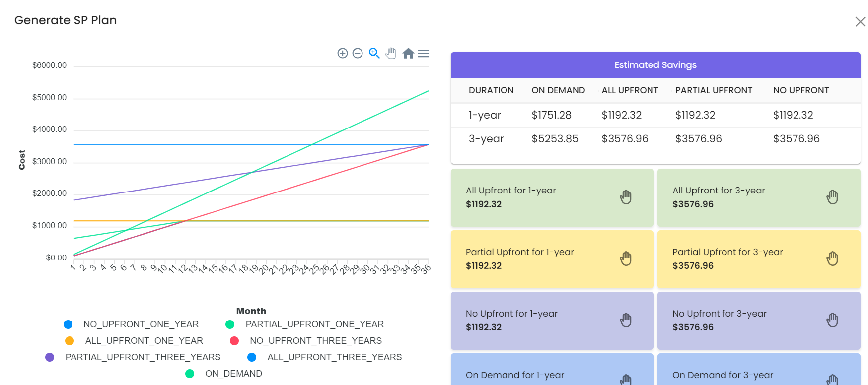Reset chart zoom with home icon

click(408, 53)
